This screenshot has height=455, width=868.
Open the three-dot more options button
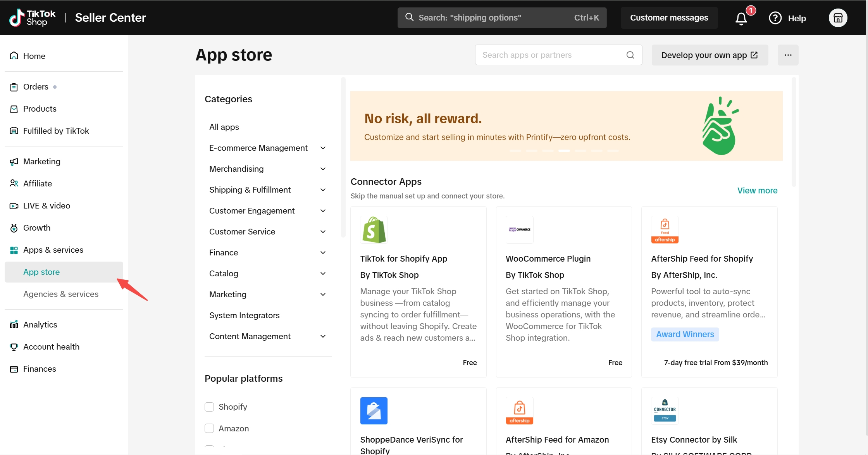(x=788, y=55)
